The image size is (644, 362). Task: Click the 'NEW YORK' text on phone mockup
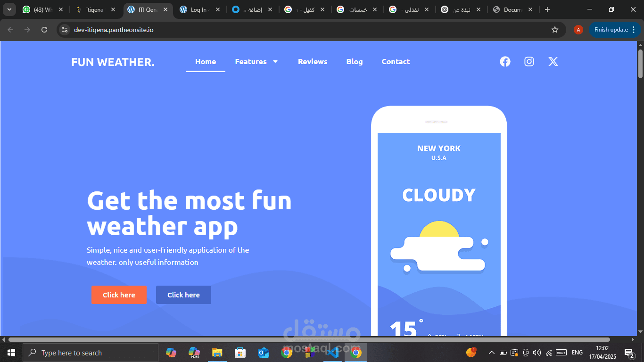coord(439,148)
